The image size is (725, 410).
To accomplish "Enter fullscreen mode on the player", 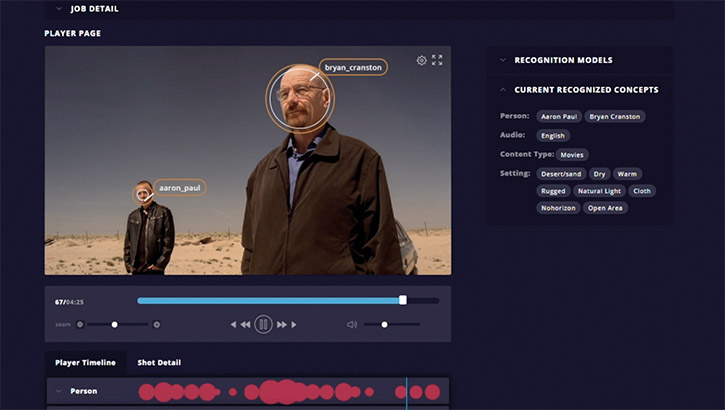I will 437,60.
